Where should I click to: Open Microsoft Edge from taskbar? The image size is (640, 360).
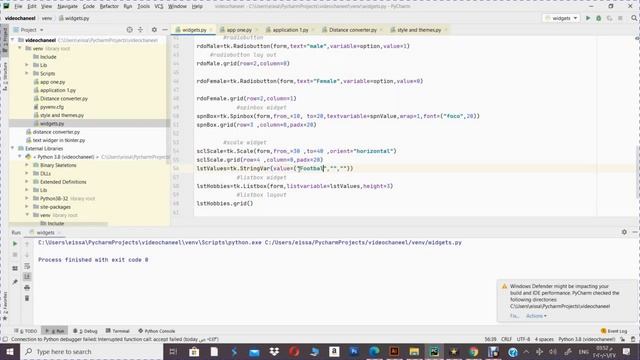click(374, 351)
